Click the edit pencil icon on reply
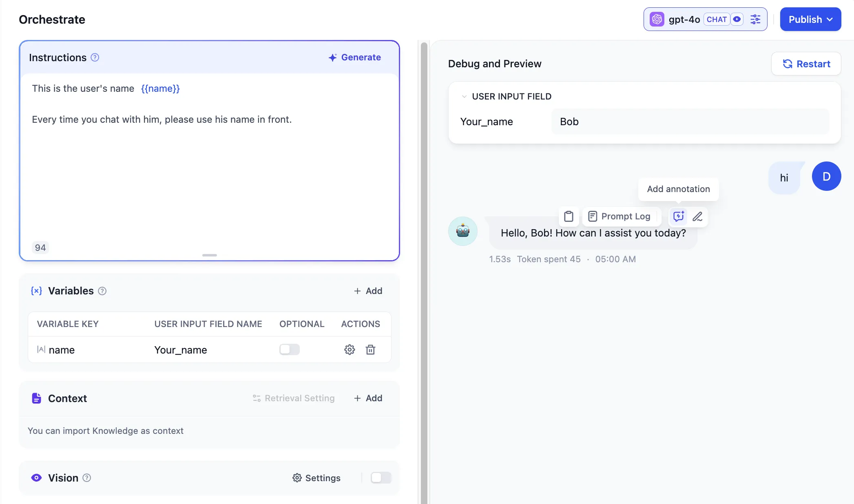854x504 pixels. [x=697, y=217]
